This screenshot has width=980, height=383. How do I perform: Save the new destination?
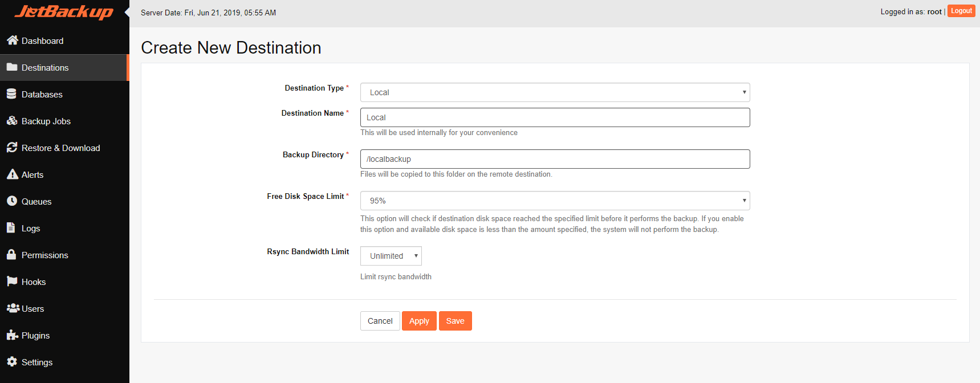[455, 321]
